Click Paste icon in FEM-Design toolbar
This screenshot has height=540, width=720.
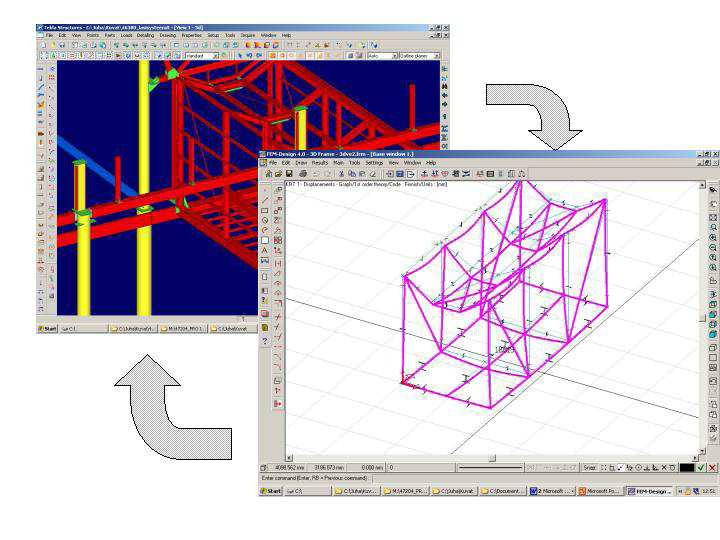[363, 174]
